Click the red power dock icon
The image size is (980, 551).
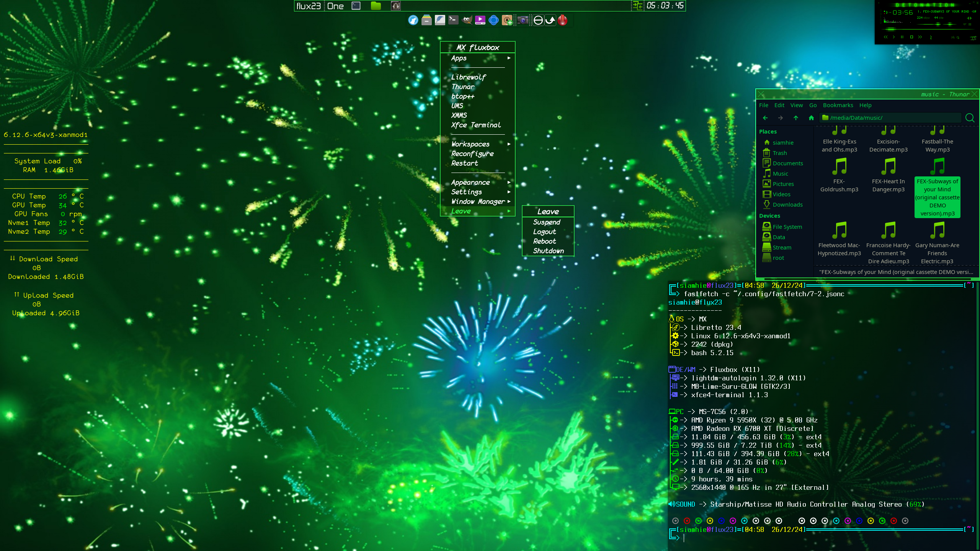[562, 20]
